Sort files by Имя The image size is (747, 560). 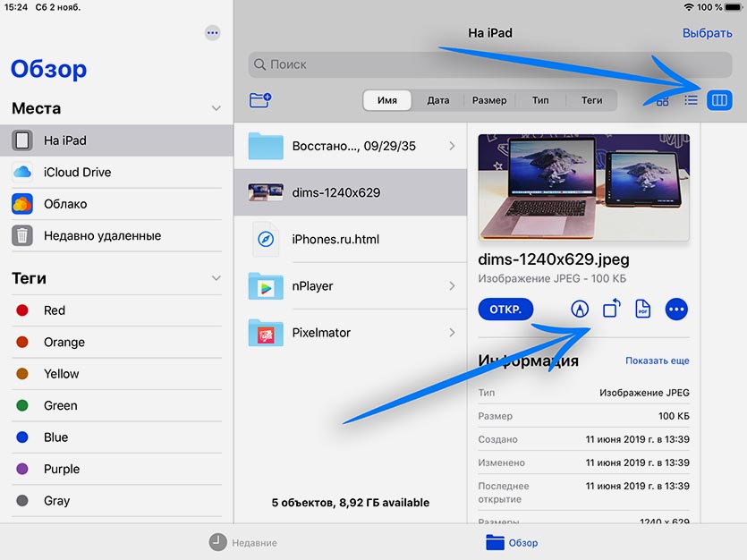(x=387, y=100)
